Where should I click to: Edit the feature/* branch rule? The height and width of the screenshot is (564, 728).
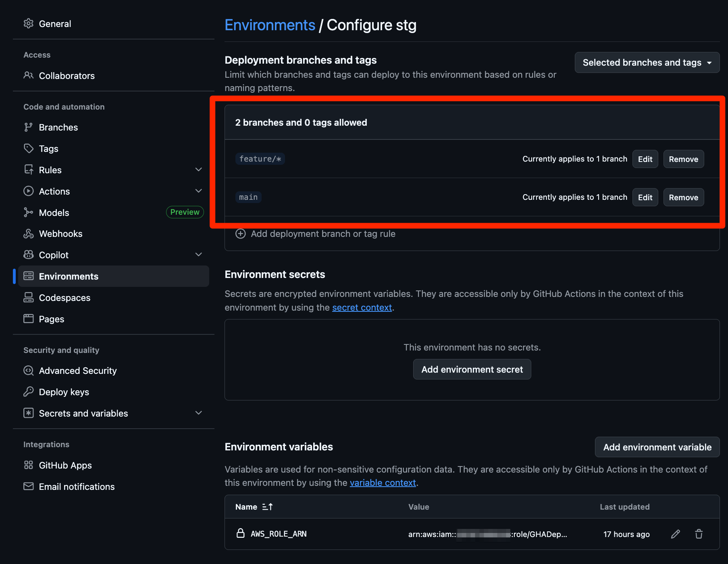click(x=645, y=159)
